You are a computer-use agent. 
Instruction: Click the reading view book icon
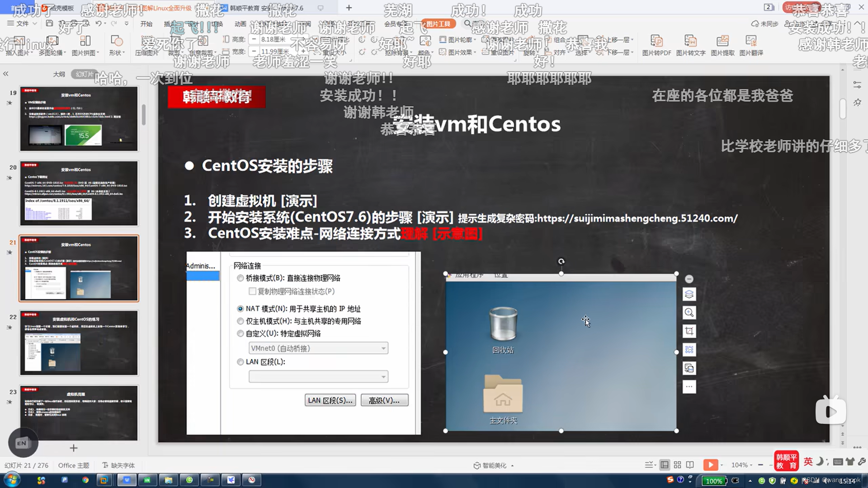point(690,465)
